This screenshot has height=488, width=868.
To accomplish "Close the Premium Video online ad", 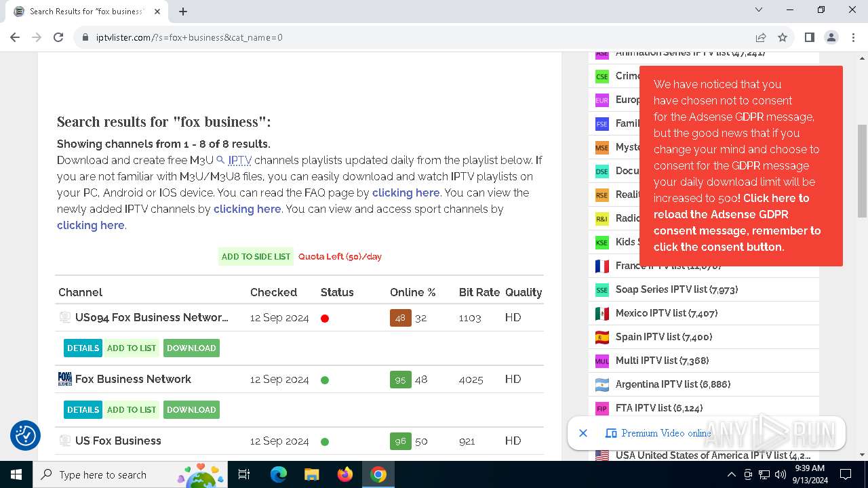I will [x=583, y=433].
